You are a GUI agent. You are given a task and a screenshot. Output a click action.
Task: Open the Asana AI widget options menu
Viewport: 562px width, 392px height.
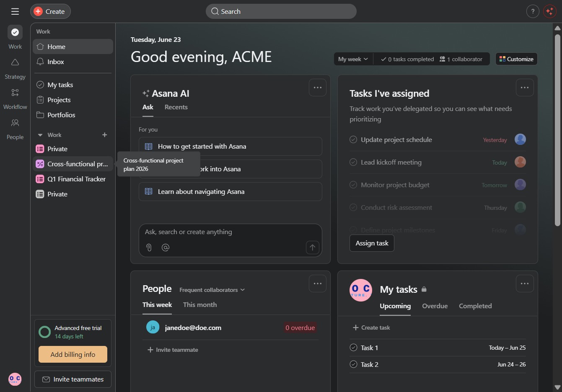318,88
